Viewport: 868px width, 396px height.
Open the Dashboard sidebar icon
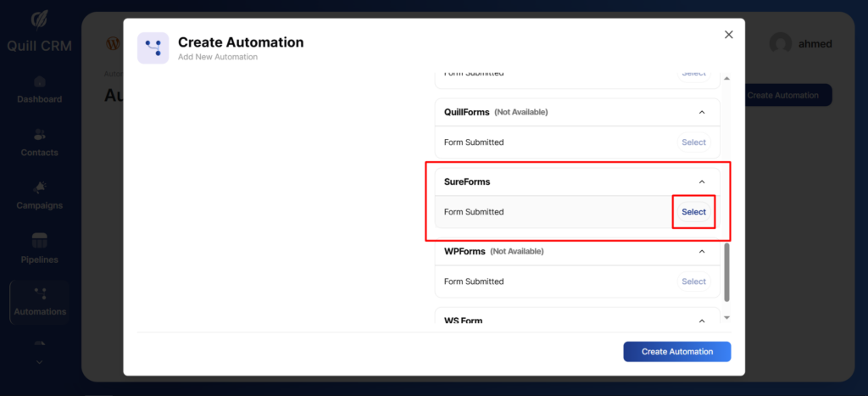(39, 82)
